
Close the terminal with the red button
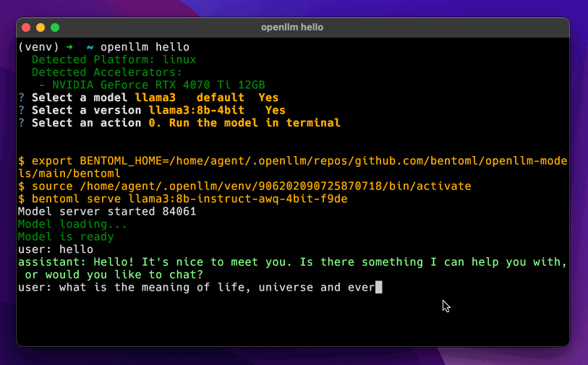[x=26, y=27]
